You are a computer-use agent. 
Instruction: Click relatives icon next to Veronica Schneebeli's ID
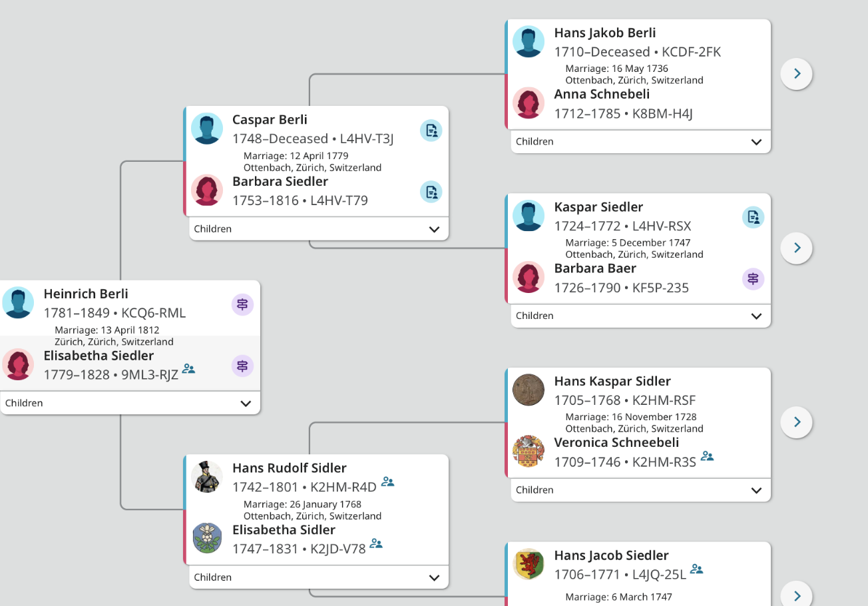point(707,457)
